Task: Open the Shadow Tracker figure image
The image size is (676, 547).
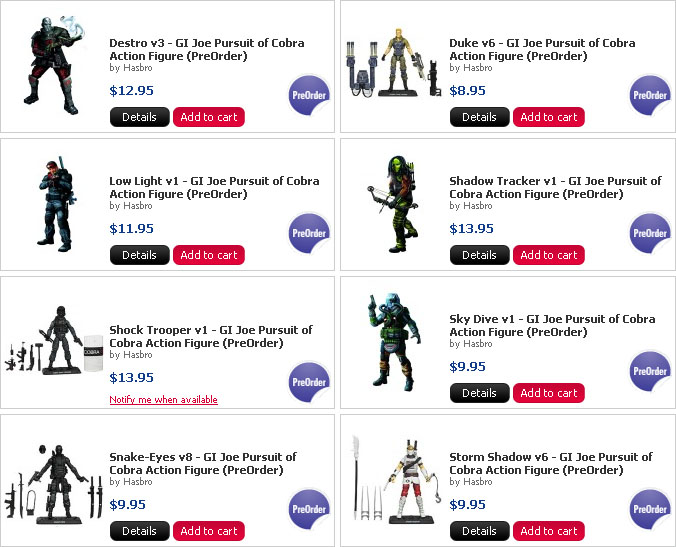Action: coord(392,203)
